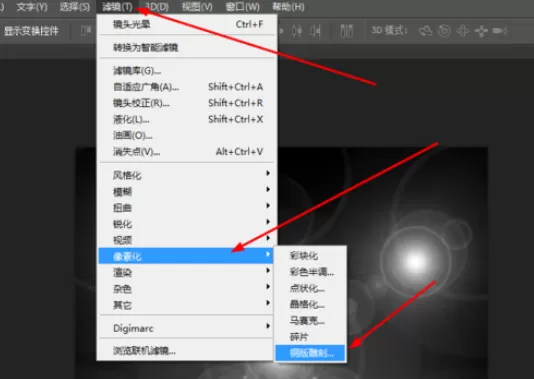Choose 浏览联机滤镜...
This screenshot has width=534, height=379.
click(187, 351)
